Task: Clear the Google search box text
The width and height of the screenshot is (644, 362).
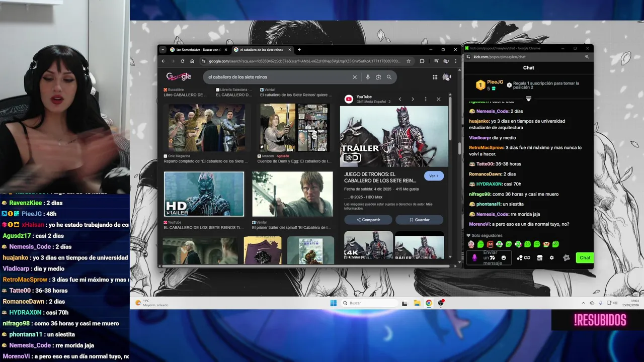Action: coord(355,77)
